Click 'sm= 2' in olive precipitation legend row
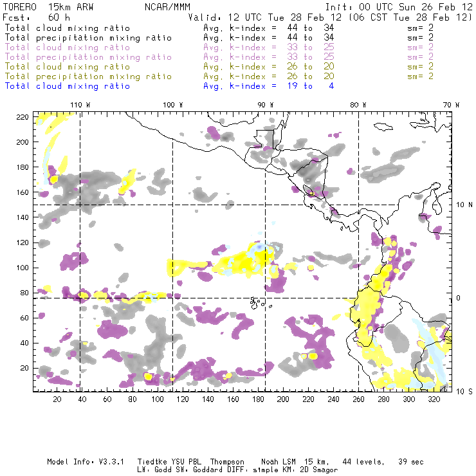 point(420,77)
